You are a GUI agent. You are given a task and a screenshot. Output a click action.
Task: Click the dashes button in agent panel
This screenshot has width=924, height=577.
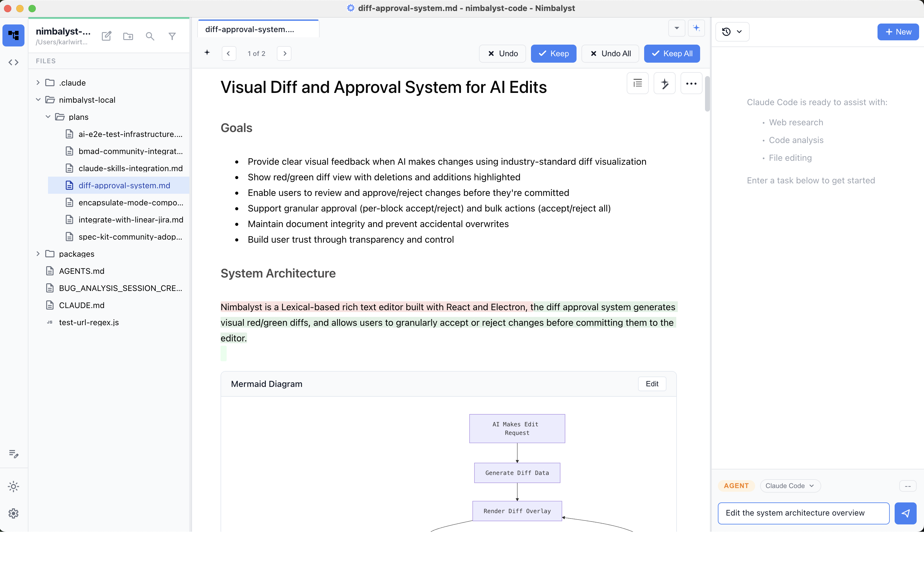pos(908,486)
